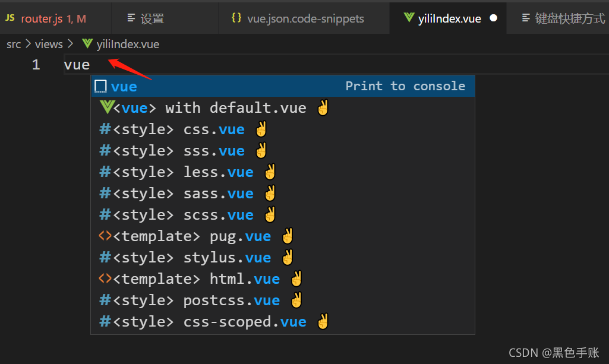This screenshot has width=609, height=364.
Task: Click the JS icon of router.js tab
Action: (10, 17)
